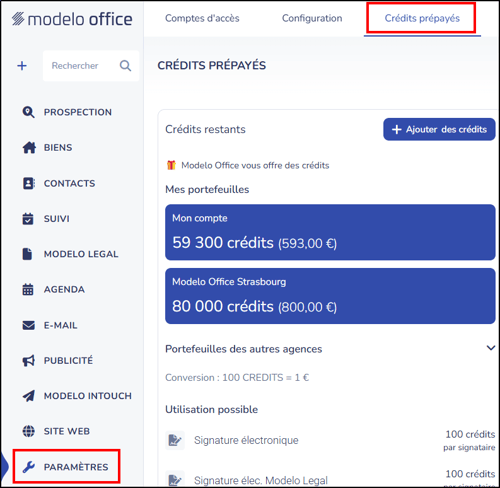500x488 pixels.
Task: Open the CONTACTS section label
Action: (x=69, y=183)
